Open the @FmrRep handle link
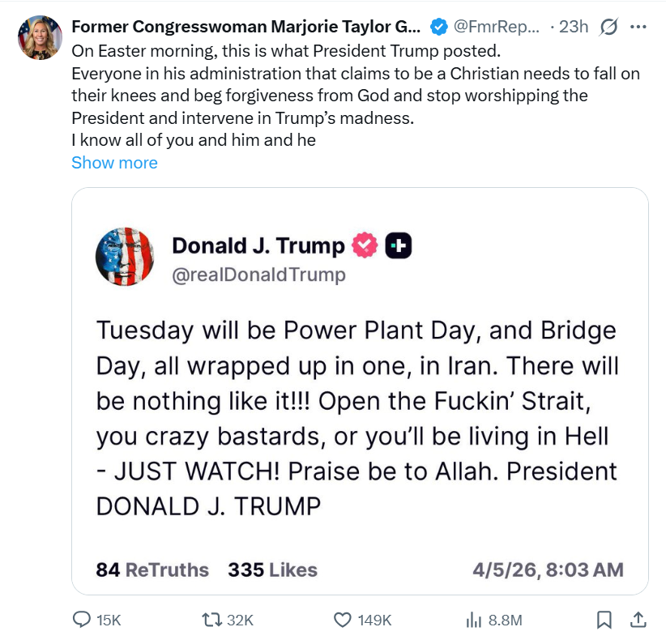 point(497,27)
